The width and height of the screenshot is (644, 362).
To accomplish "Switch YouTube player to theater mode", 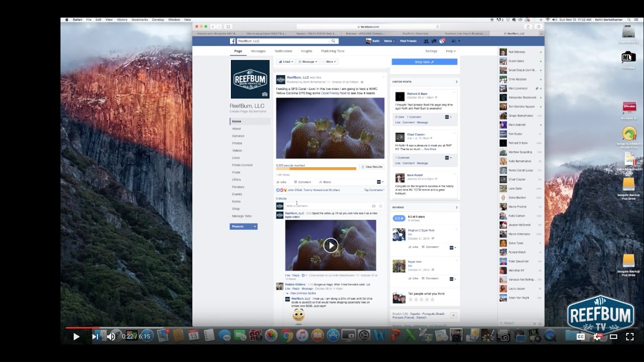I will point(613,336).
